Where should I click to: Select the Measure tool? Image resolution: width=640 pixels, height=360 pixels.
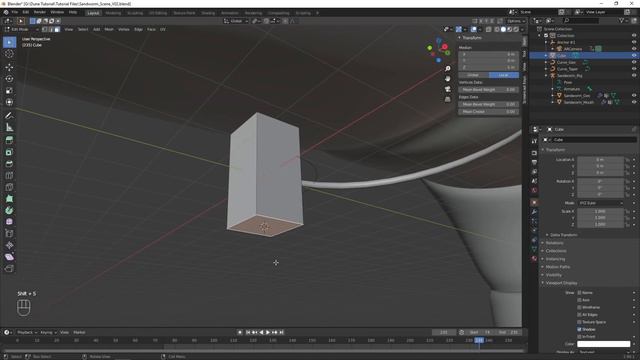tap(9, 127)
